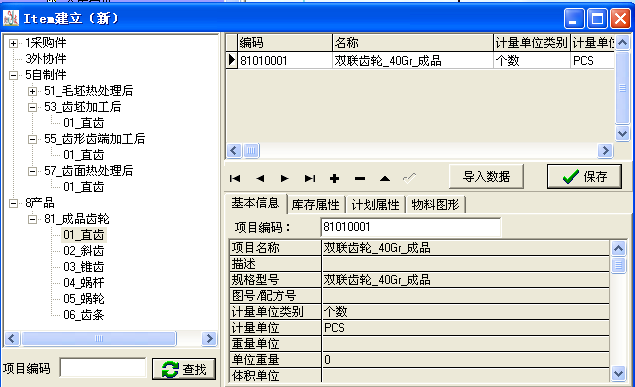Select the 04_蜗杆 tree item
This screenshot has height=387, width=635.
tap(83, 283)
